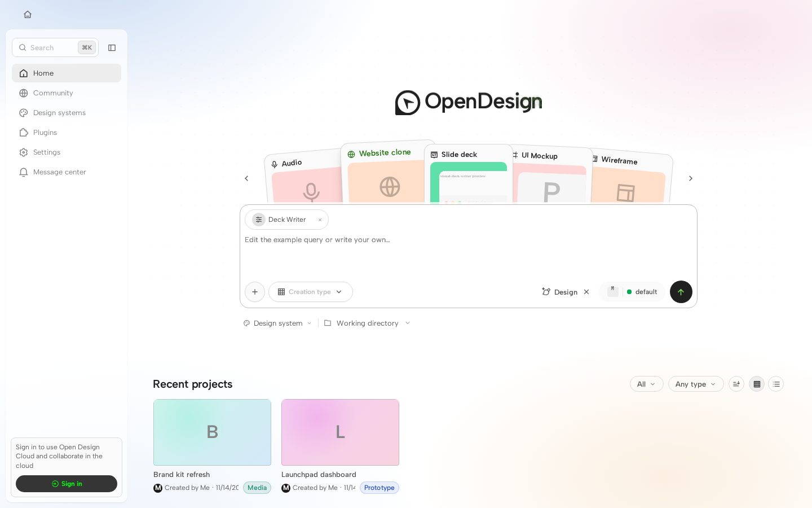Switch to grid view
Image resolution: width=812 pixels, height=508 pixels.
757,384
